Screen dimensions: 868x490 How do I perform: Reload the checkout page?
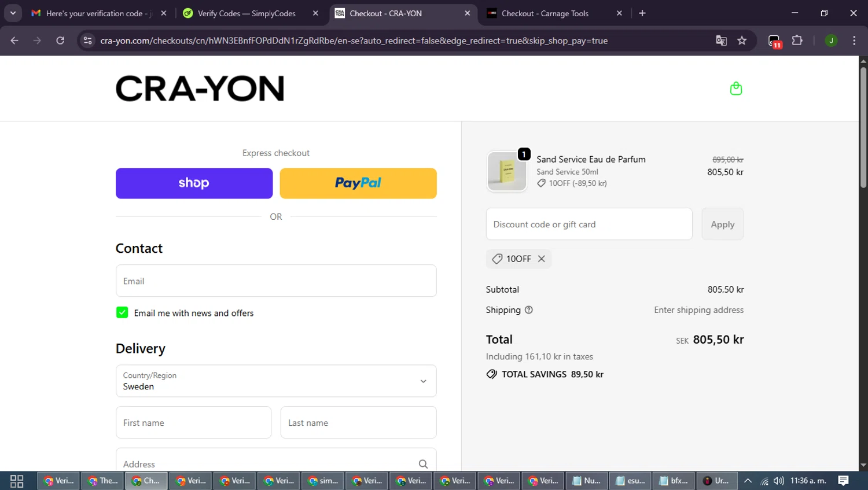pyautogui.click(x=60, y=40)
